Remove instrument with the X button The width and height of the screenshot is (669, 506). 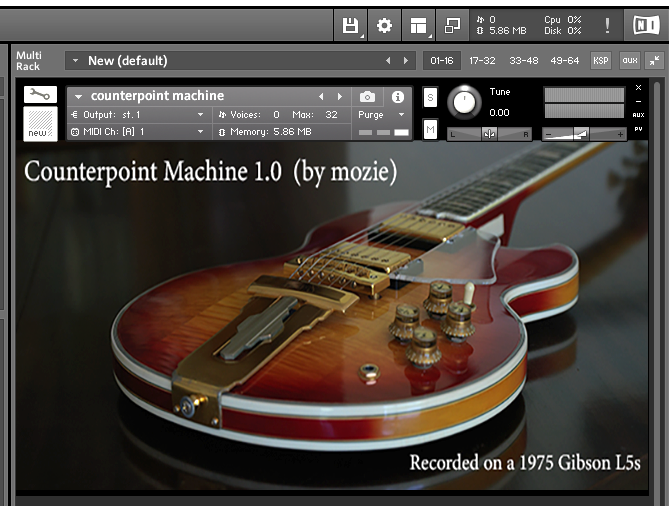pos(638,87)
